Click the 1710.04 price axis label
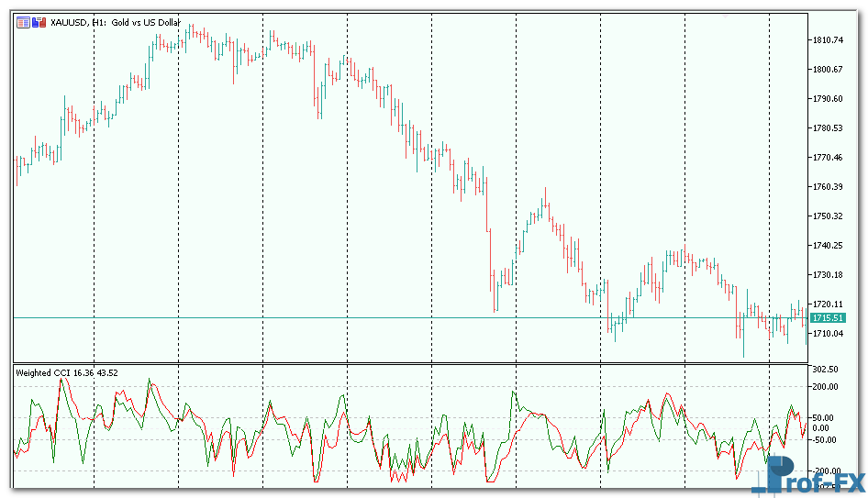This screenshot has width=868, height=498. click(827, 333)
